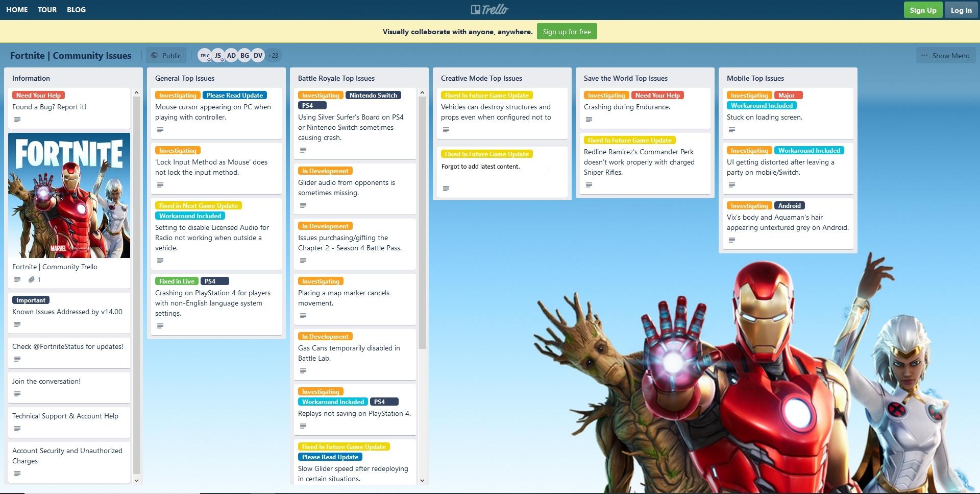Open 'Issues purchasing/gifting the Chapter 2' card
This screenshot has width=980, height=494.
pyautogui.click(x=355, y=244)
